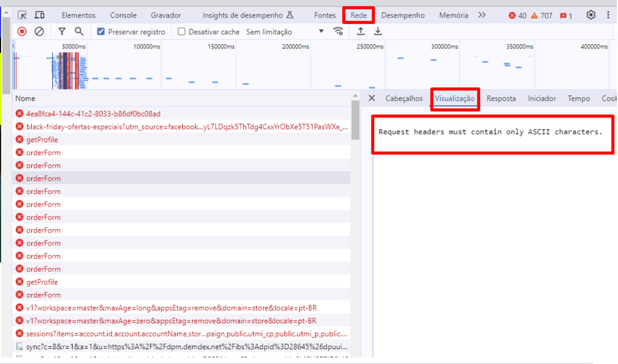This screenshot has width=618, height=364.
Task: Open DevTools settings gear
Action: (591, 15)
